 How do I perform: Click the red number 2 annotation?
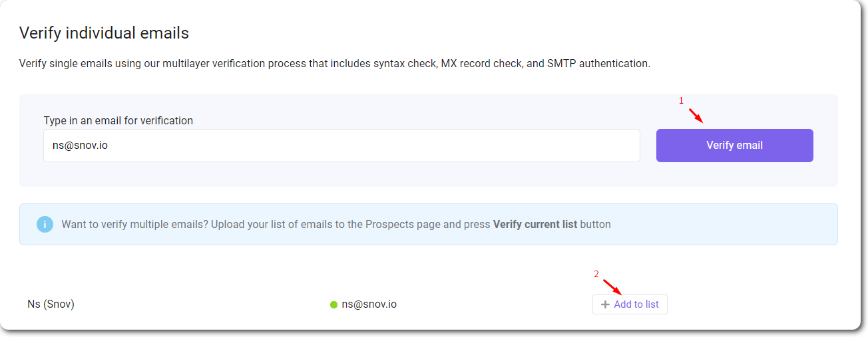point(596,274)
